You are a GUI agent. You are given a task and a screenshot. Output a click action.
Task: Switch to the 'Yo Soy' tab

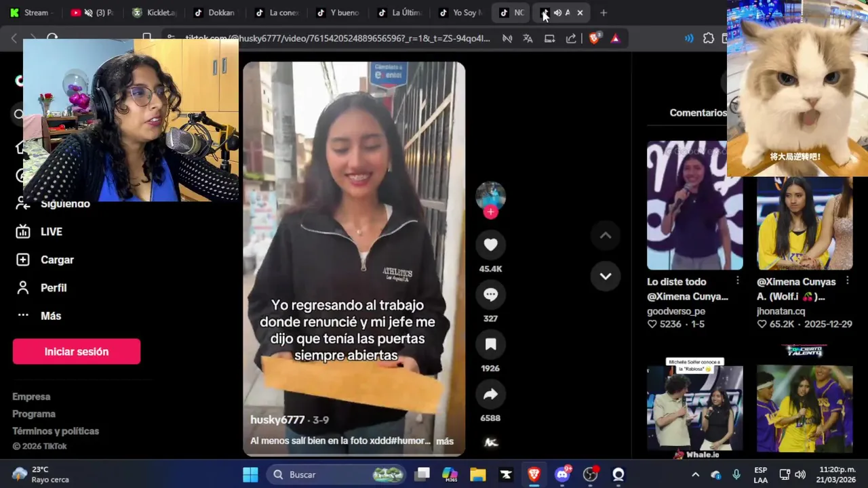pos(460,12)
